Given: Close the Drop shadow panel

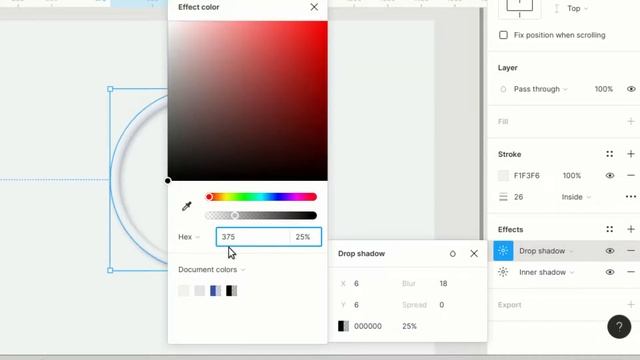Looking at the screenshot, I should (x=474, y=253).
